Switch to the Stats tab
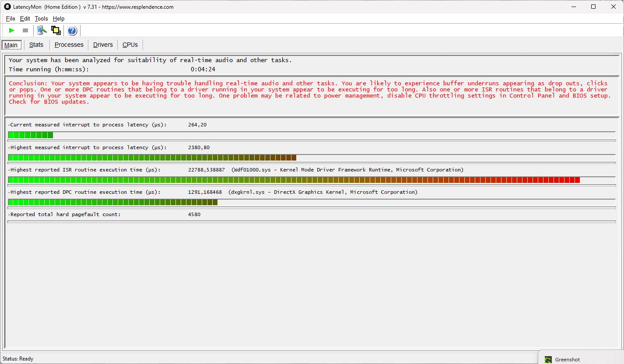Screen dimensions: 624x364 [x=36, y=45]
